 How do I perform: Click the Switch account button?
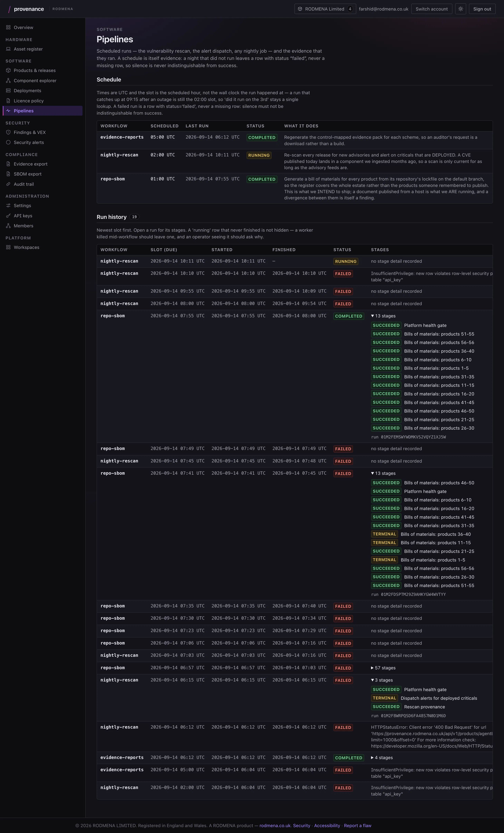tap(432, 9)
